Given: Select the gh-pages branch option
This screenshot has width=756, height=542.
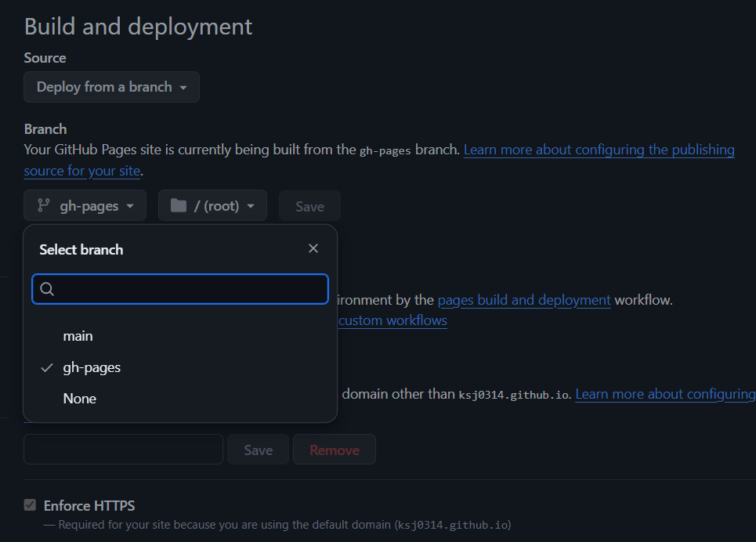Looking at the screenshot, I should tap(180, 367).
